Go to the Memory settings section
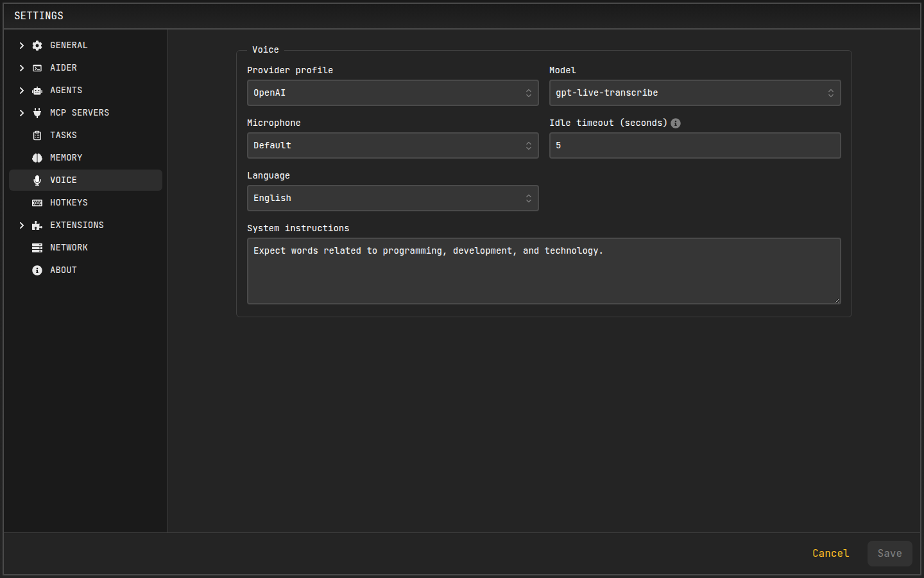924x578 pixels. pos(85,158)
